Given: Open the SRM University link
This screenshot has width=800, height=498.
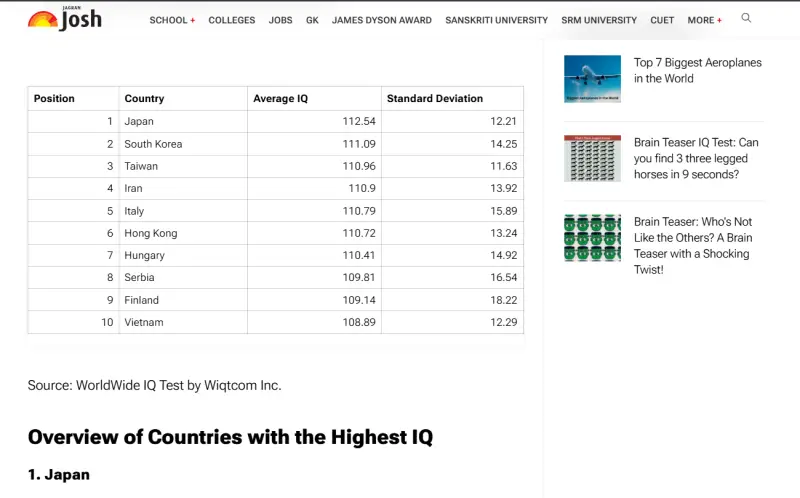Looking at the screenshot, I should [598, 20].
